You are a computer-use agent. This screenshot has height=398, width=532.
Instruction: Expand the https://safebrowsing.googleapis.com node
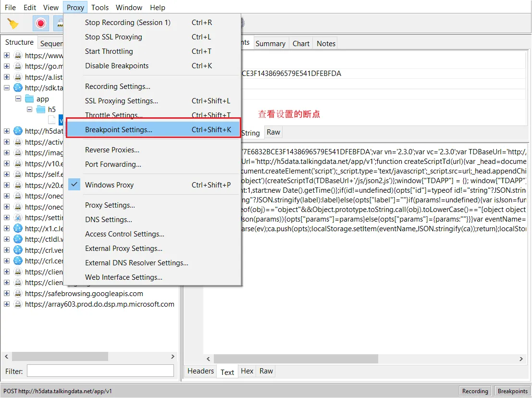point(7,294)
